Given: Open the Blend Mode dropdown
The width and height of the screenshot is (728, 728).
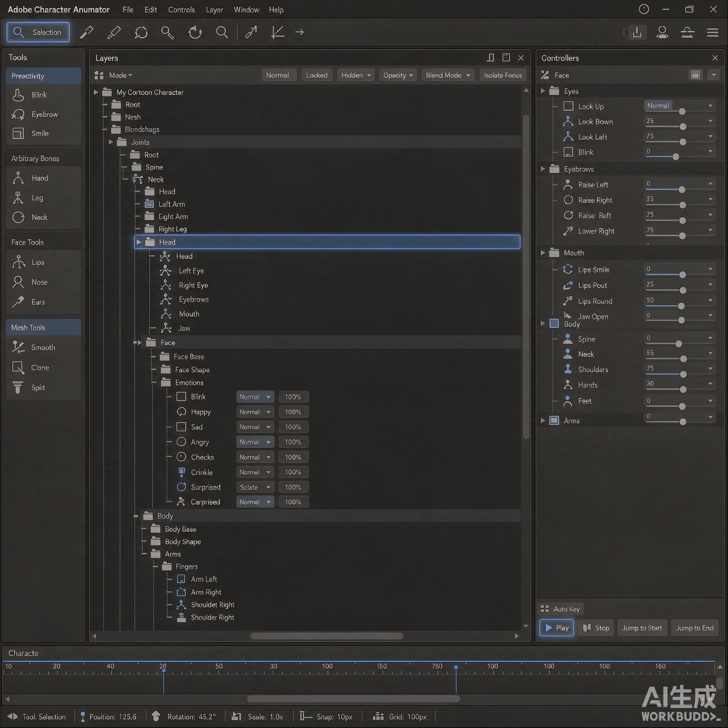Looking at the screenshot, I should [x=448, y=75].
